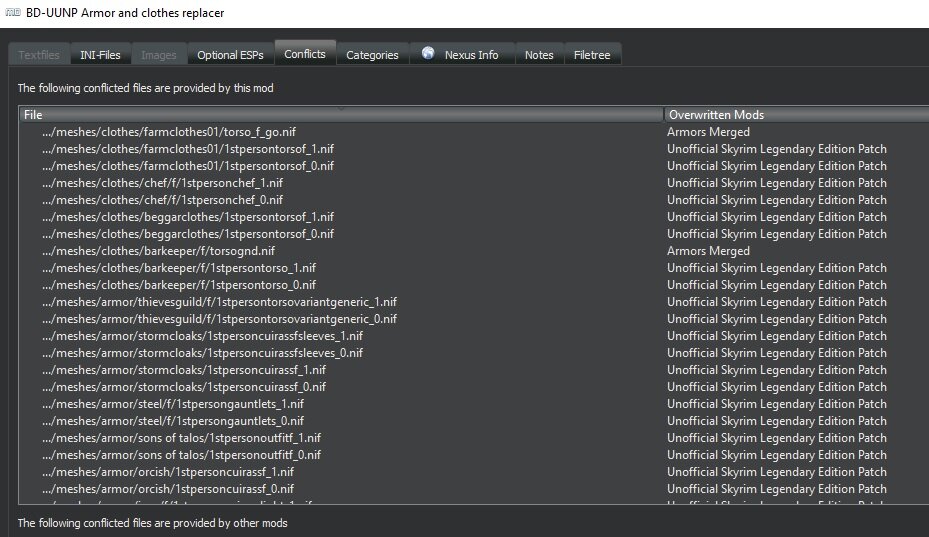Open the INI-Files tab
929x537 pixels.
coord(100,55)
